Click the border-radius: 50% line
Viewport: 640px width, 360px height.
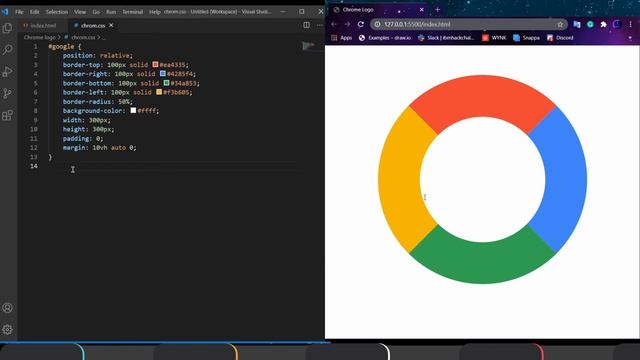tap(98, 102)
